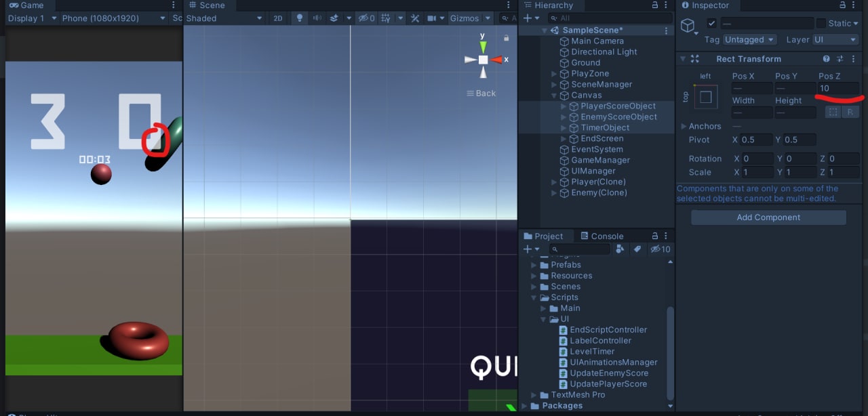Screen dimensions: 868x416
Task: Lock the Project panel
Action: tap(654, 236)
